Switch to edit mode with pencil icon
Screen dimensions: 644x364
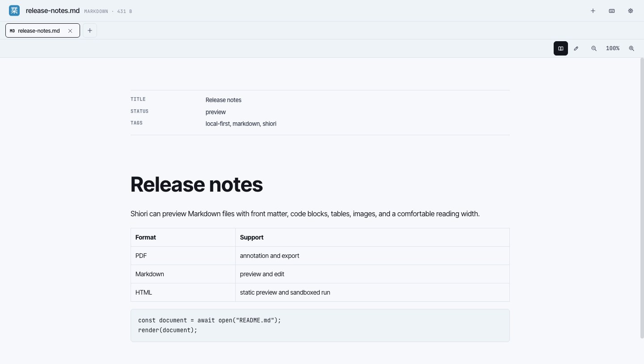pos(576,48)
